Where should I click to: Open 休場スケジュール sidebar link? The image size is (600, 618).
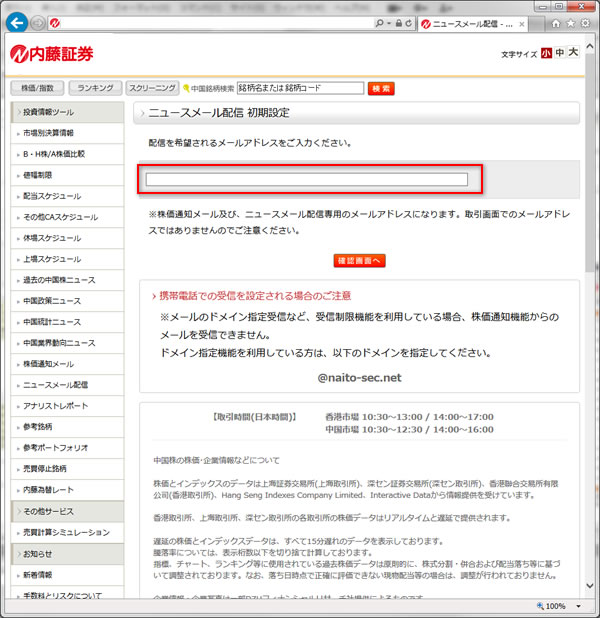[x=67, y=238]
